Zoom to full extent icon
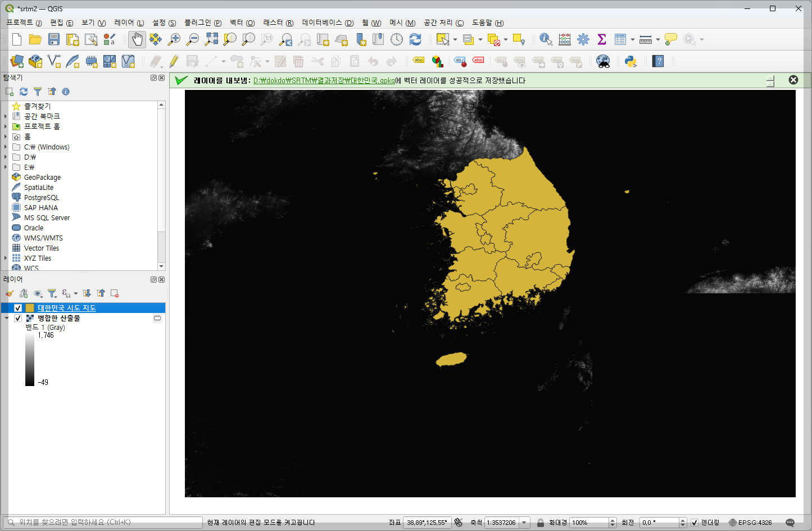 (x=211, y=39)
